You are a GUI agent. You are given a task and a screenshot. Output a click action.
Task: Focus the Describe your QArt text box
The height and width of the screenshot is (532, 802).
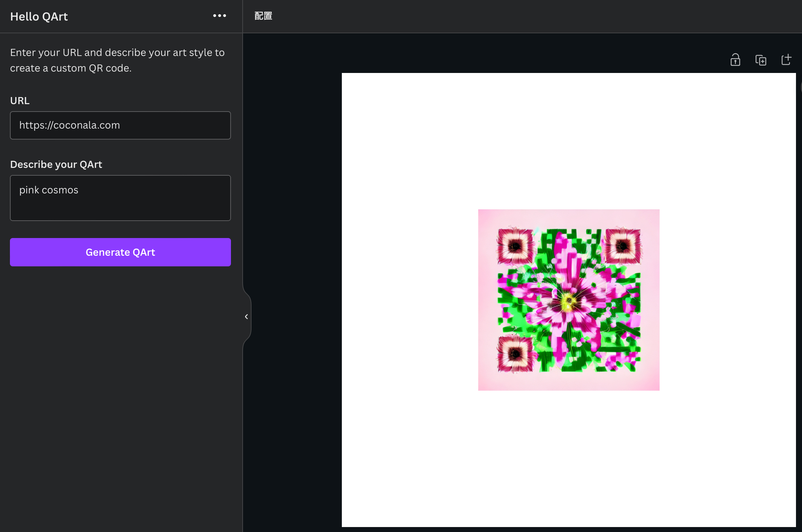(120, 198)
